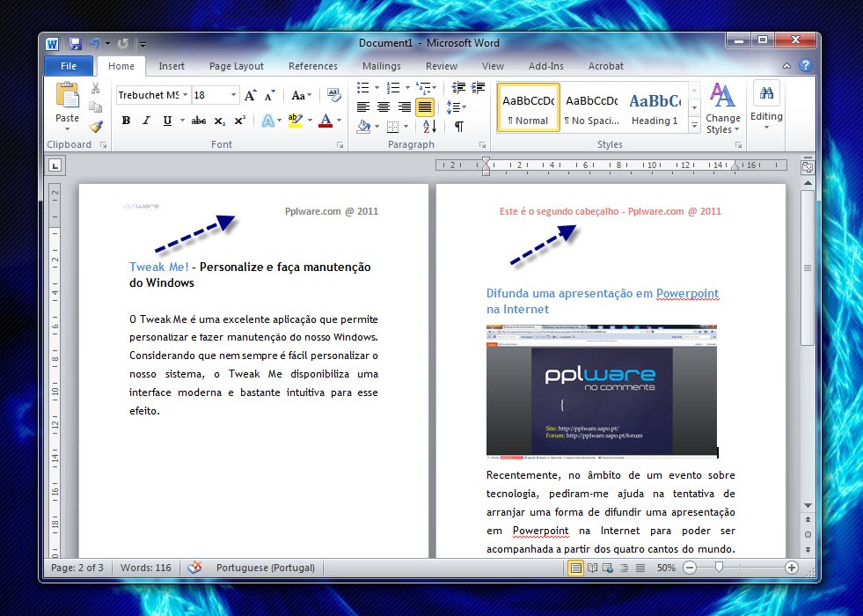
Task: Click the zoom slider handle
Action: (x=718, y=567)
